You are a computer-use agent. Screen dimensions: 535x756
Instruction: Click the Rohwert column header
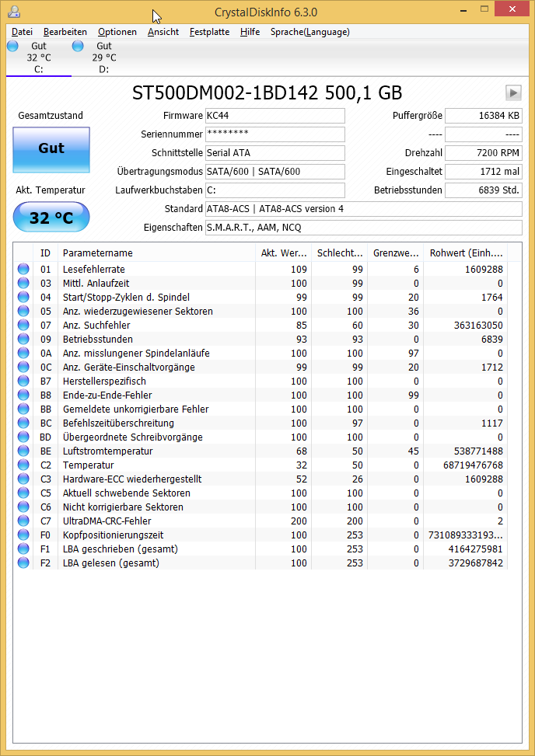click(x=465, y=253)
